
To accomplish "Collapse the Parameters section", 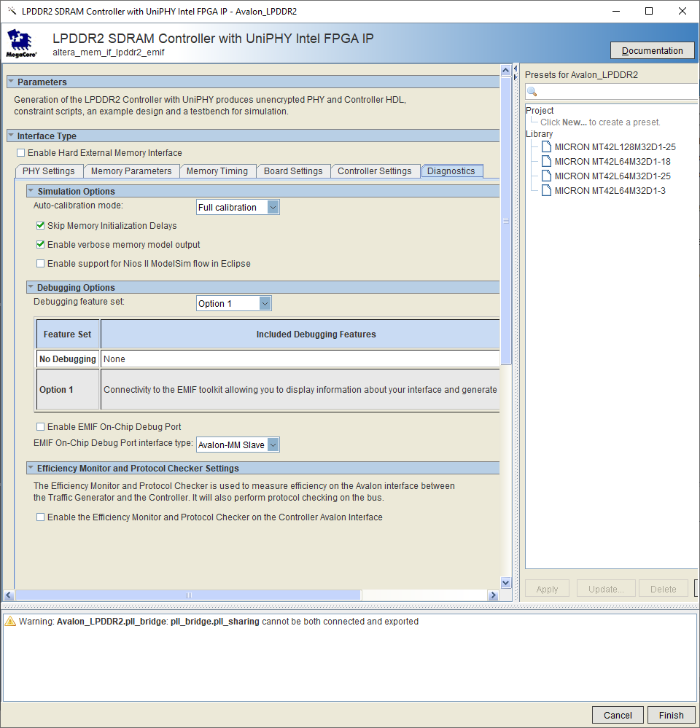I will (11, 82).
